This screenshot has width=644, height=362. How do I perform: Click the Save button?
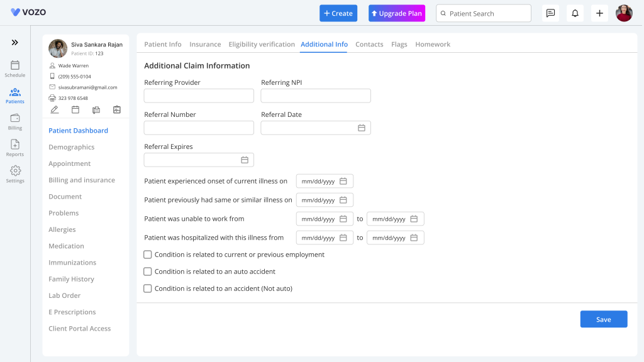[604, 319]
